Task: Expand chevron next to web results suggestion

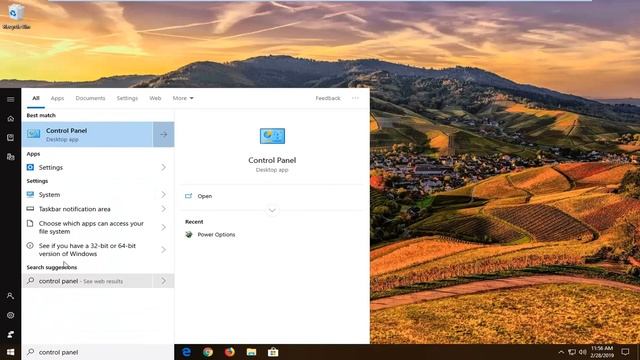Action: click(164, 281)
